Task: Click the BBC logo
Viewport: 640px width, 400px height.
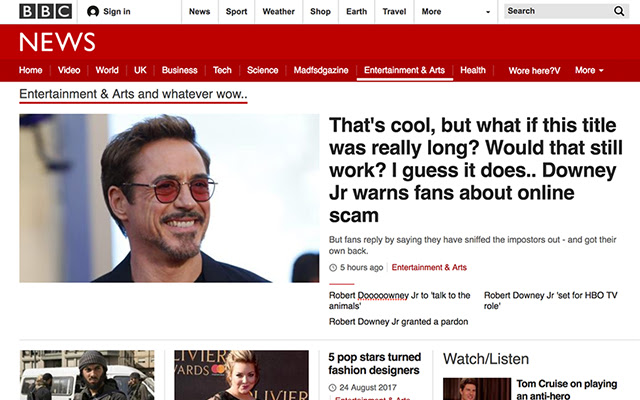Action: pyautogui.click(x=45, y=11)
